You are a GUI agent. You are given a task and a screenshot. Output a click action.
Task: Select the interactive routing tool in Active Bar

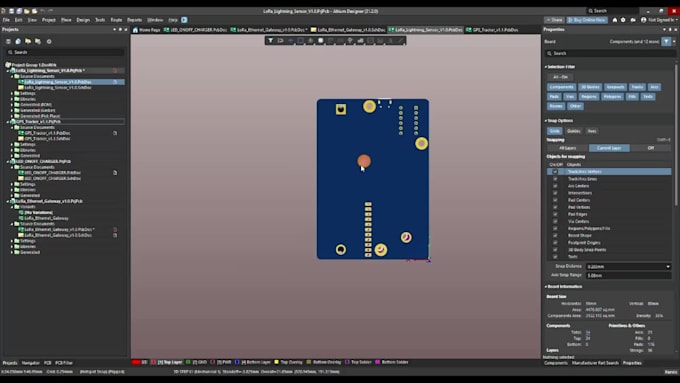click(330, 41)
